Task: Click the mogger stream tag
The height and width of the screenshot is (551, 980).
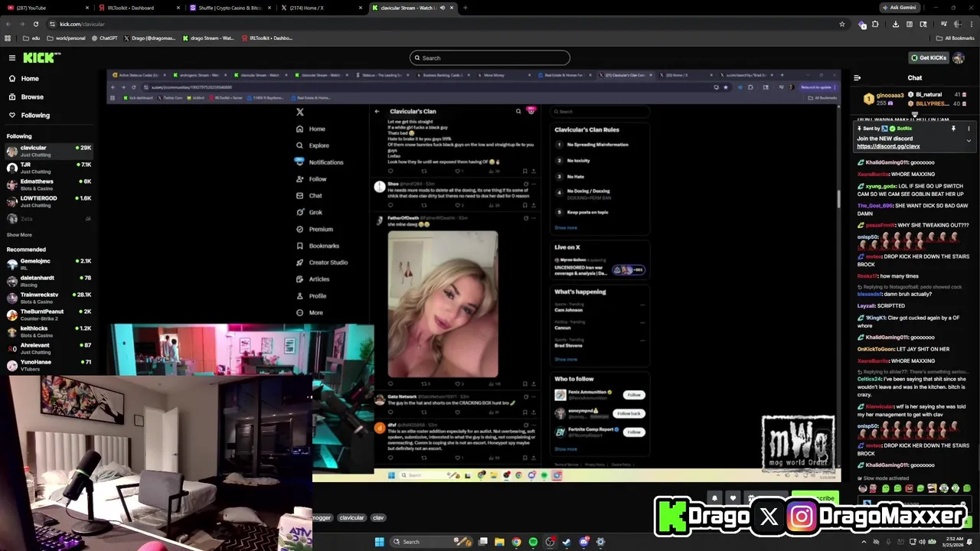Action: [x=322, y=518]
